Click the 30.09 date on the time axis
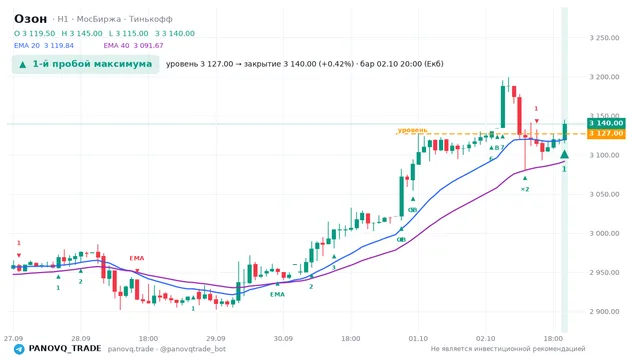The width and height of the screenshot is (640, 360). pos(283,338)
